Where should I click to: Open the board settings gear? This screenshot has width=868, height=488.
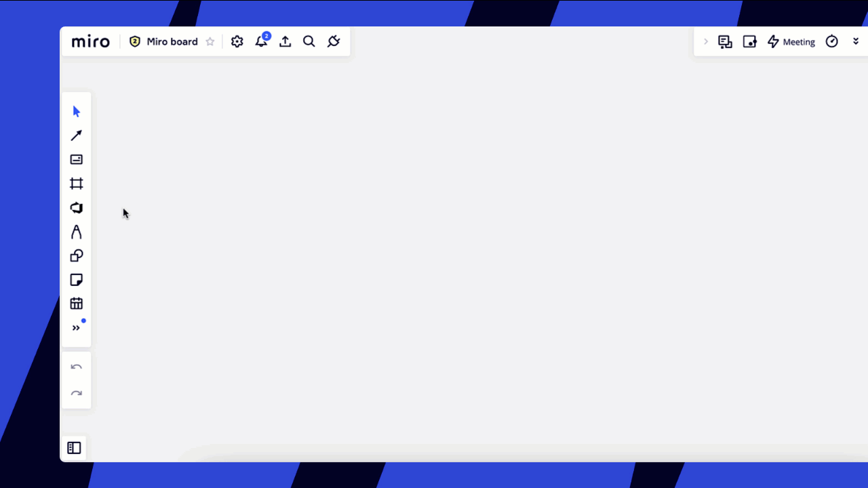point(237,42)
